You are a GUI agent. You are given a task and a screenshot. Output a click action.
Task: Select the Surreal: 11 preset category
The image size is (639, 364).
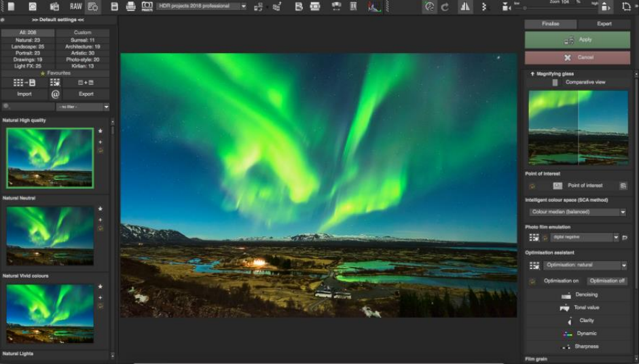tap(83, 40)
